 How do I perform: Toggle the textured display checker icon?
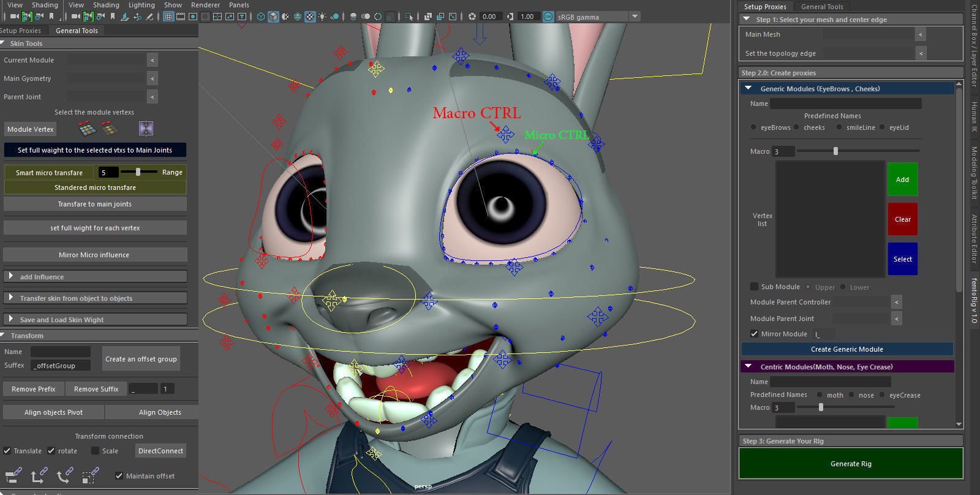click(310, 17)
